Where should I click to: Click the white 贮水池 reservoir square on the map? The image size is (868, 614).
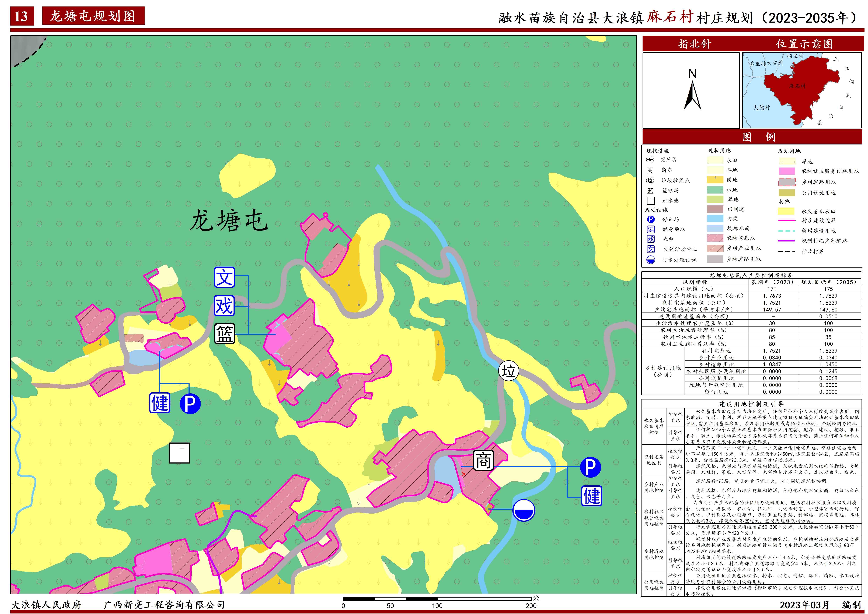[x=179, y=453]
